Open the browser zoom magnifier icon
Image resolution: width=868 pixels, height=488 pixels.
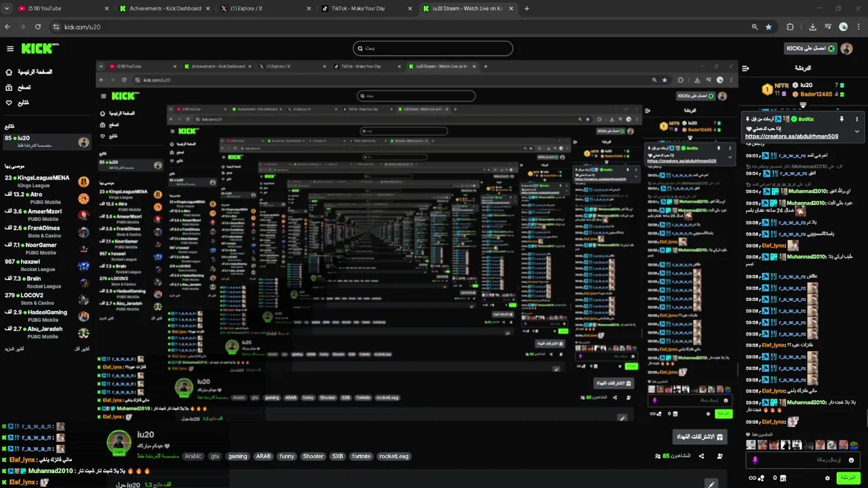point(755,27)
